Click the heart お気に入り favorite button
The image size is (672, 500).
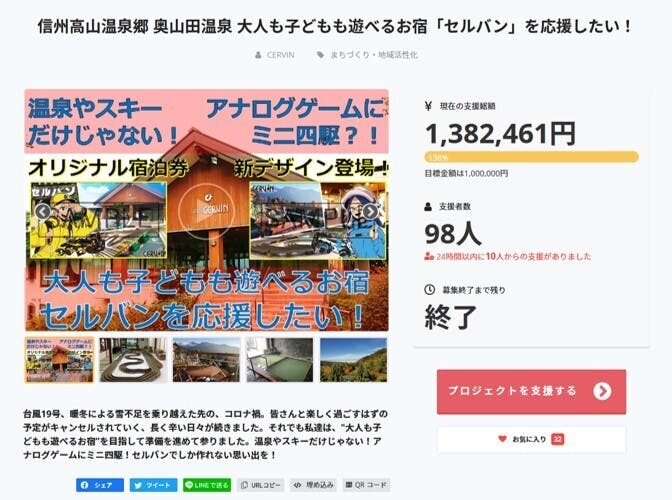531,439
